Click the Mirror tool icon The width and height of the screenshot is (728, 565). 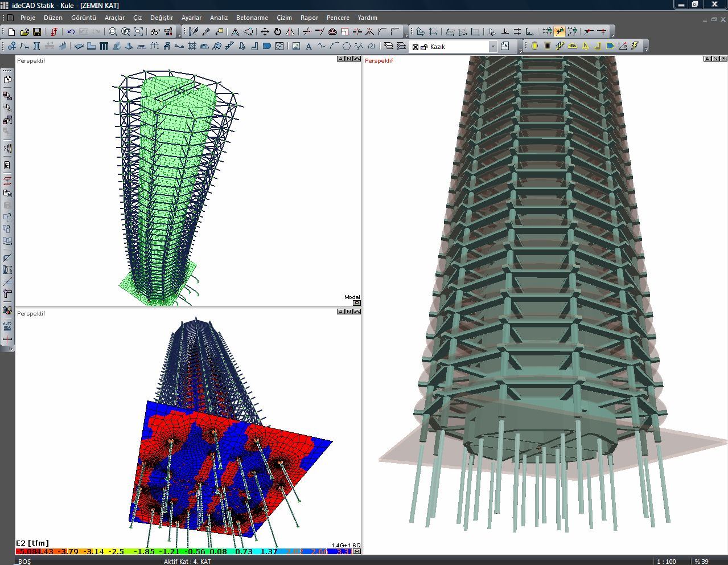point(290,32)
